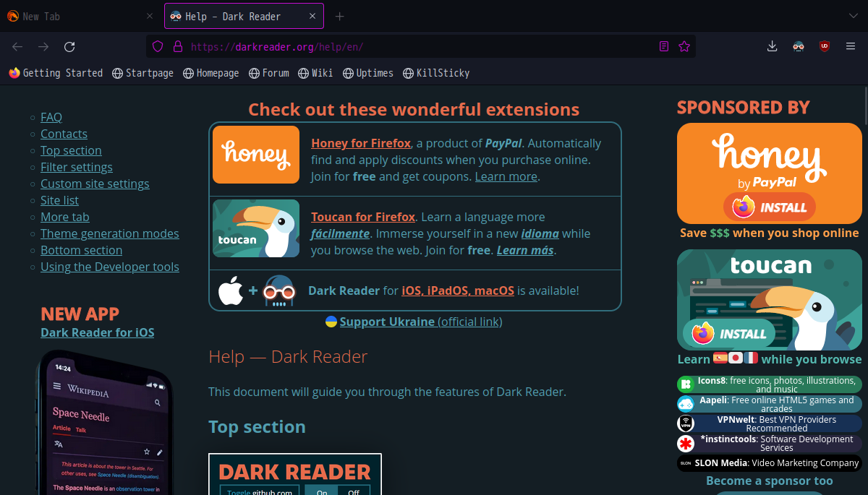Switch to the New Tab tab
The width and height of the screenshot is (868, 495).
click(x=80, y=16)
